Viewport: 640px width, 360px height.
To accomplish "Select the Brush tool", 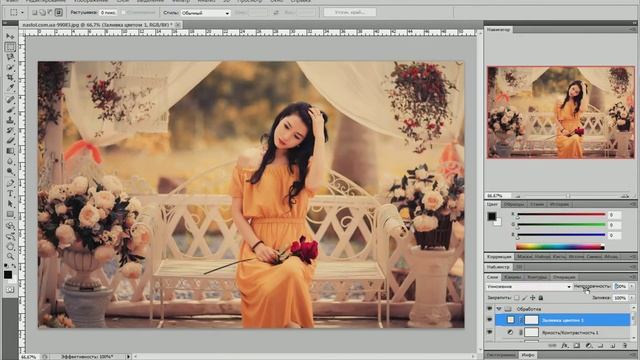I will point(10,110).
